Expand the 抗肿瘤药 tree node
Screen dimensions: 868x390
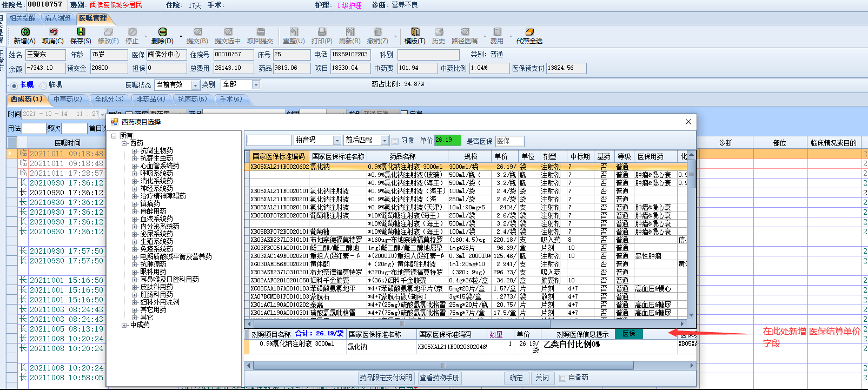tap(134, 265)
